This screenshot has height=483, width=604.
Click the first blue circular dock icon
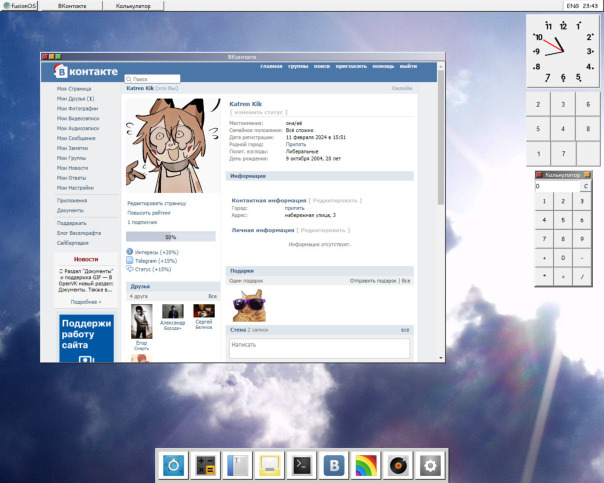tap(174, 464)
